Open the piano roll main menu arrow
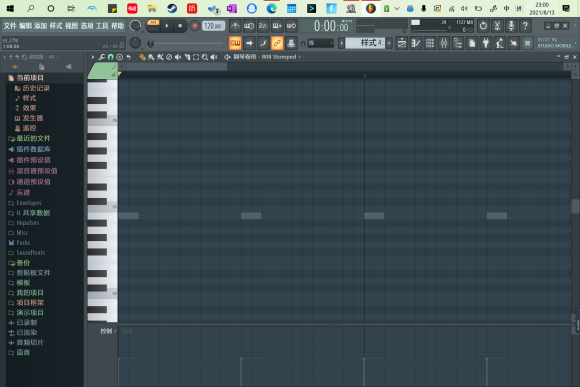This screenshot has width=580, height=387. [93, 57]
